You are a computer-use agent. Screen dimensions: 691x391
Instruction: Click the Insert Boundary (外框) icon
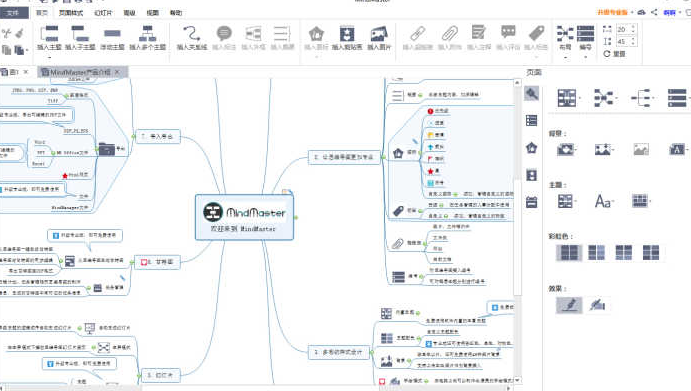pyautogui.click(x=253, y=34)
